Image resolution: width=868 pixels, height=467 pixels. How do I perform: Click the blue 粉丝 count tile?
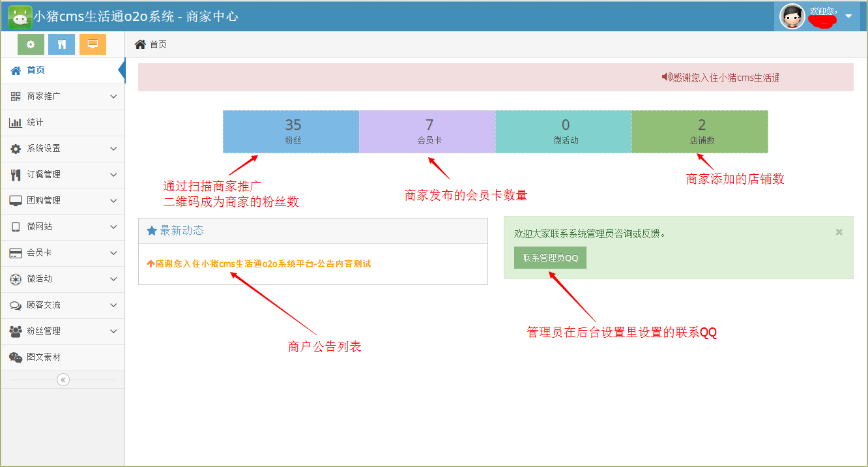pyautogui.click(x=291, y=132)
